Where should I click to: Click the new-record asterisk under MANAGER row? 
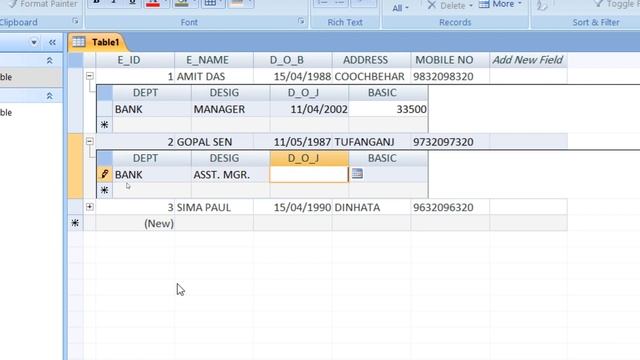tap(104, 125)
